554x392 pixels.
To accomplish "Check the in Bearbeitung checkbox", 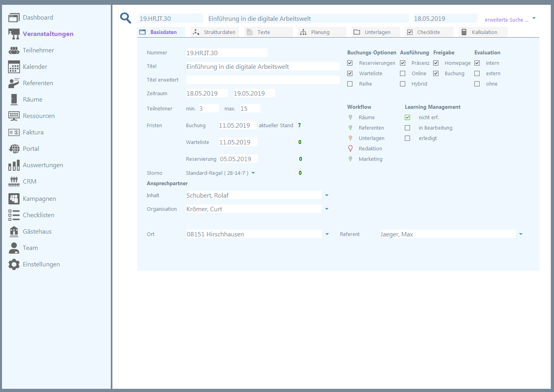I will [408, 128].
